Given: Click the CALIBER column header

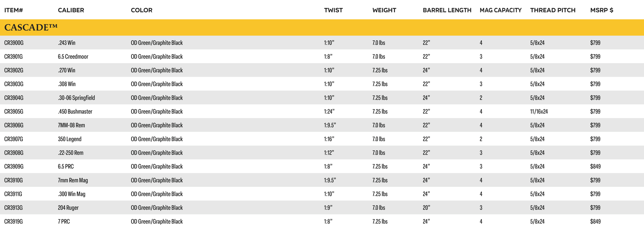Looking at the screenshot, I should (x=71, y=10).
